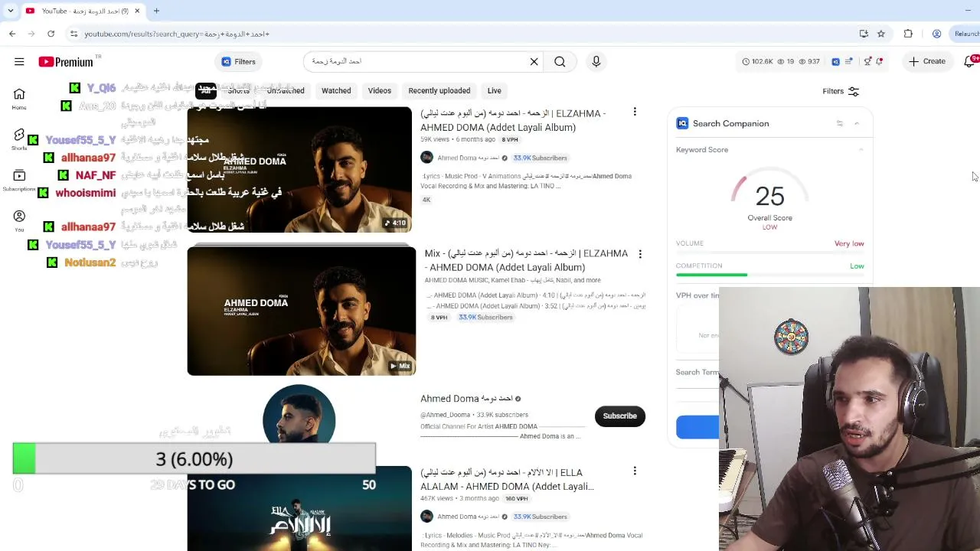This screenshot has width=980, height=551.
Task: Open more options for ELLA ALALAM video
Action: 635,471
